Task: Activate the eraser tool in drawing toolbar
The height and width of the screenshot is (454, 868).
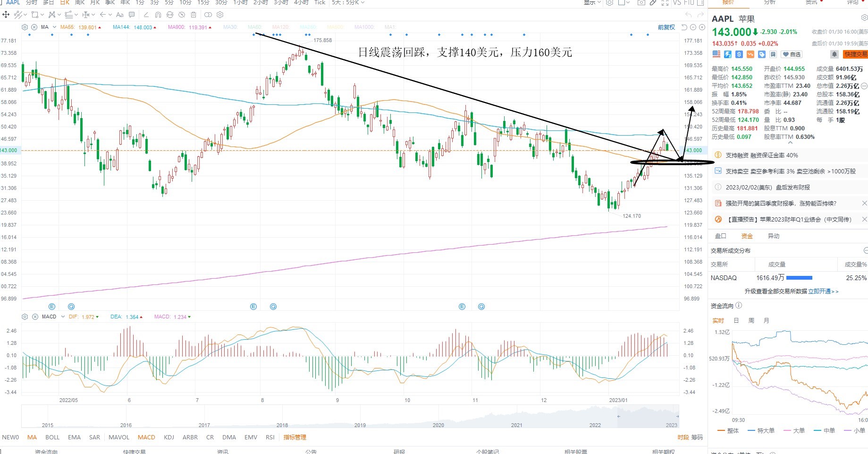Action: tap(146, 15)
